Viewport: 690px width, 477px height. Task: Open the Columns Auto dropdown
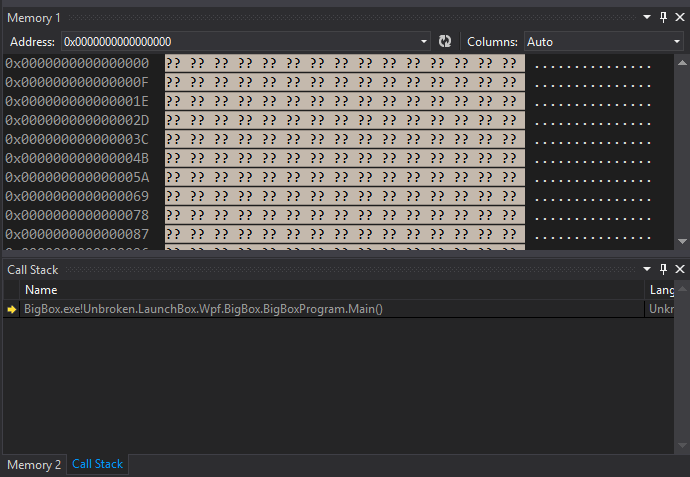[x=603, y=42]
